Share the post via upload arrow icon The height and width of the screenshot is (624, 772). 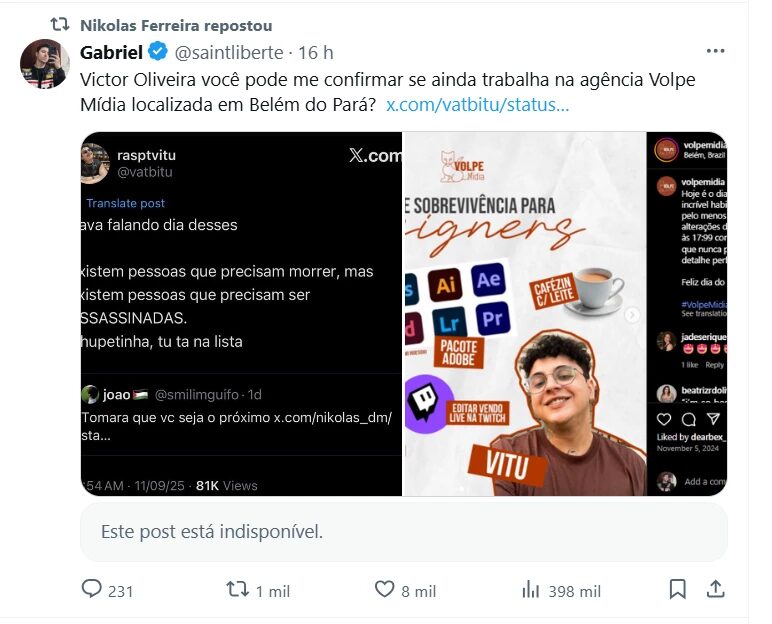point(715,589)
